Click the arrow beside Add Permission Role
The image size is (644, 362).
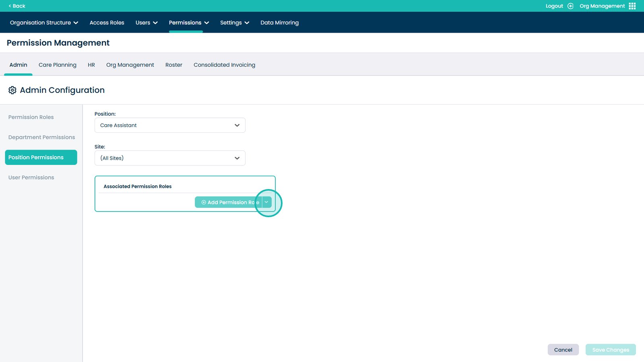(266, 202)
